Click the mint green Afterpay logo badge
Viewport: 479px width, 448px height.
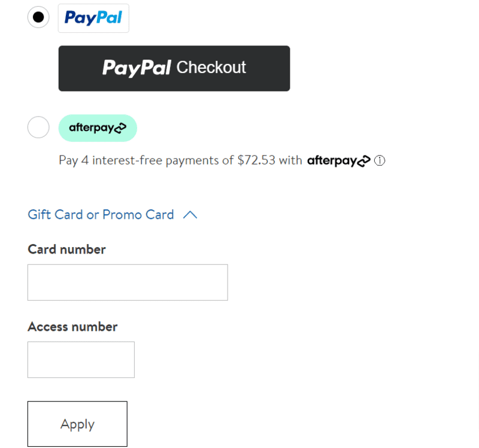click(x=98, y=128)
